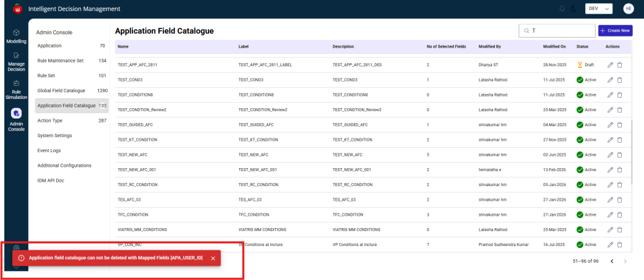
Task: Click the Status column header
Action: (582, 47)
